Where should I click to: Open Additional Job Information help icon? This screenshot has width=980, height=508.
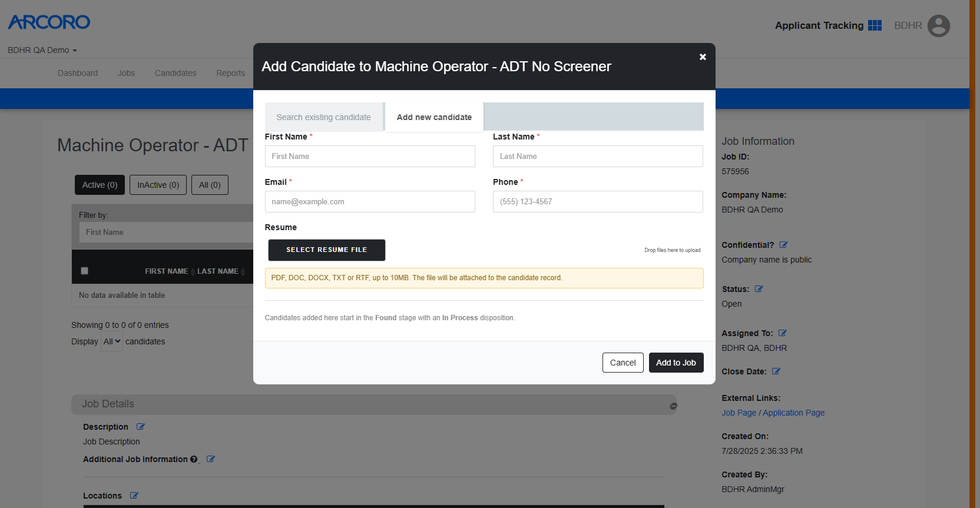(x=194, y=459)
